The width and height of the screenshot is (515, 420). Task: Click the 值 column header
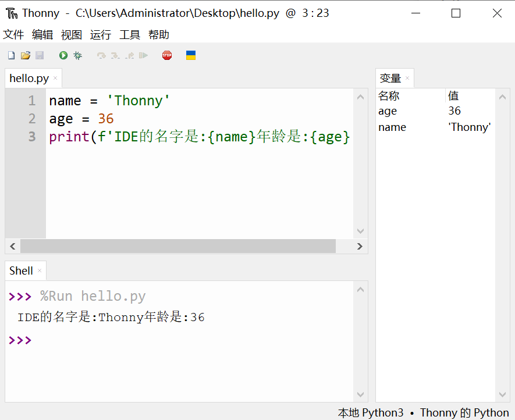pyautogui.click(x=453, y=96)
